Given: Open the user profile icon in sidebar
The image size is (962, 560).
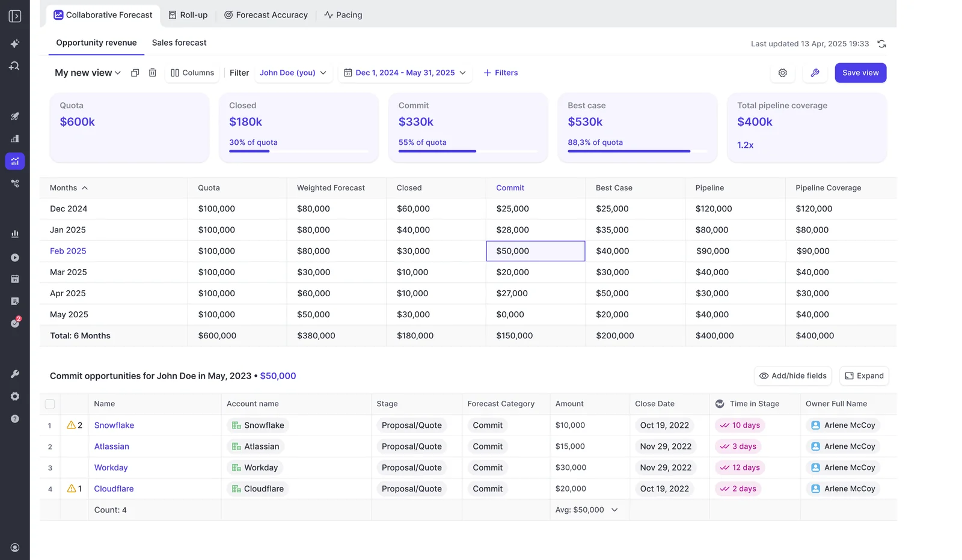Looking at the screenshot, I should (15, 547).
